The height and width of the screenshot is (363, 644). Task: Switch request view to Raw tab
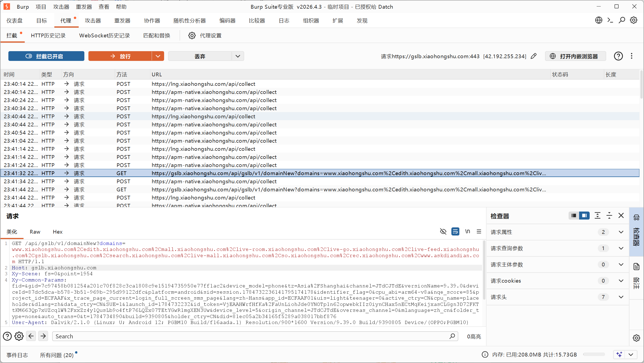point(35,232)
